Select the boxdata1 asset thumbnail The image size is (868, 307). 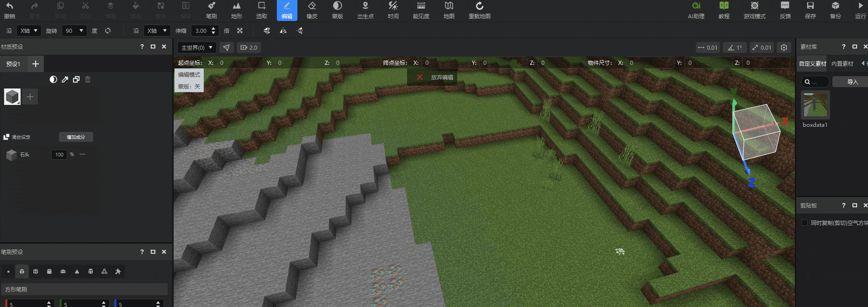815,104
